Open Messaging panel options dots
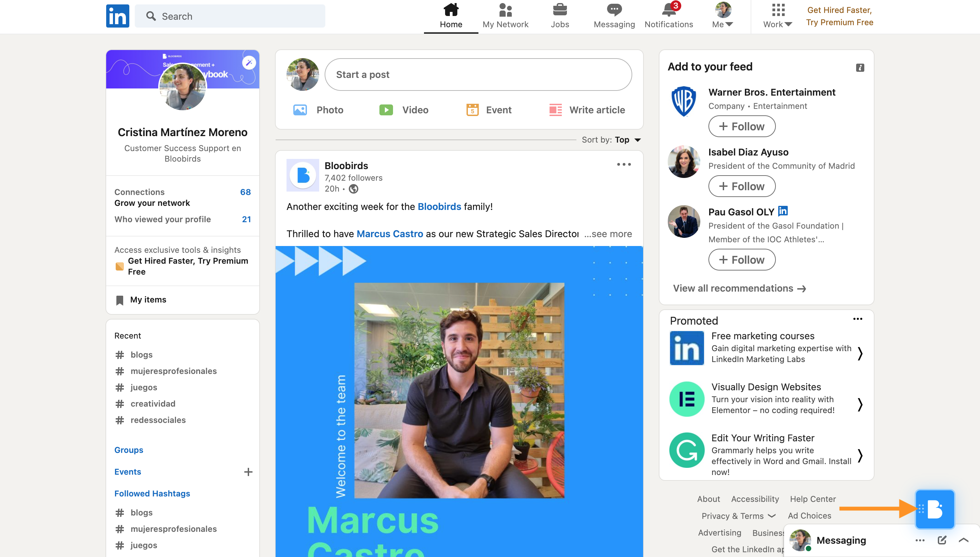The height and width of the screenshot is (557, 980). point(919,540)
